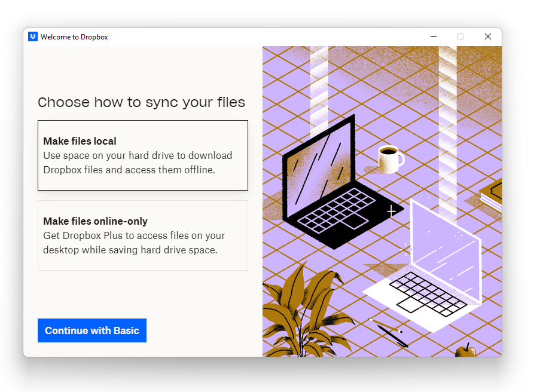The height and width of the screenshot is (392, 540).
Task: Close the Welcome to Dropbox window
Action: [487, 36]
